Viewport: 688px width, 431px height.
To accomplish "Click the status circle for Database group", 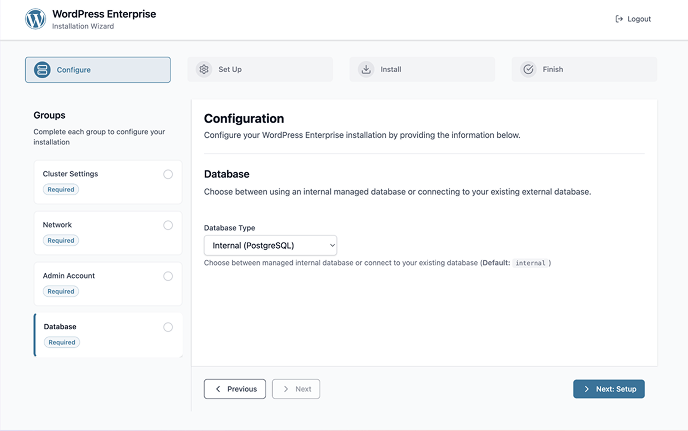I will 168,327.
